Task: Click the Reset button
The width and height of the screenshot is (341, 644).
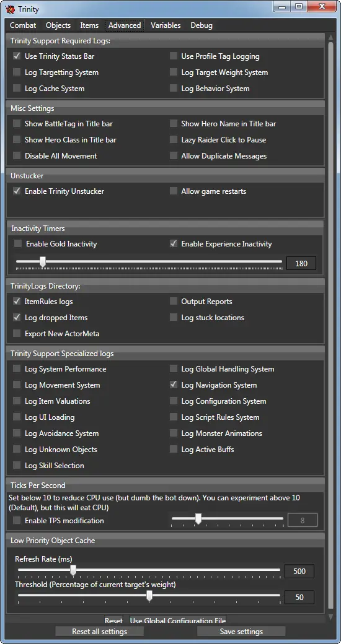Action: coord(113,620)
